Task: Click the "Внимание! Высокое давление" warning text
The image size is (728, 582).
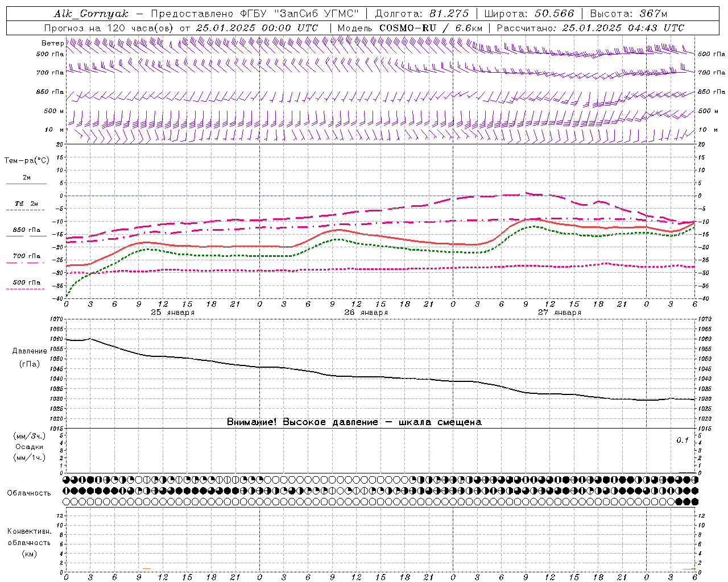Action: point(302,422)
